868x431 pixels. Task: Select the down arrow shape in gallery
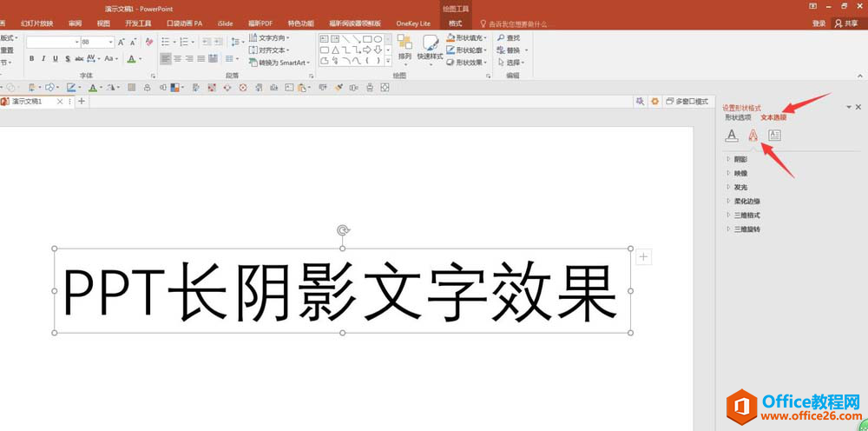click(378, 50)
